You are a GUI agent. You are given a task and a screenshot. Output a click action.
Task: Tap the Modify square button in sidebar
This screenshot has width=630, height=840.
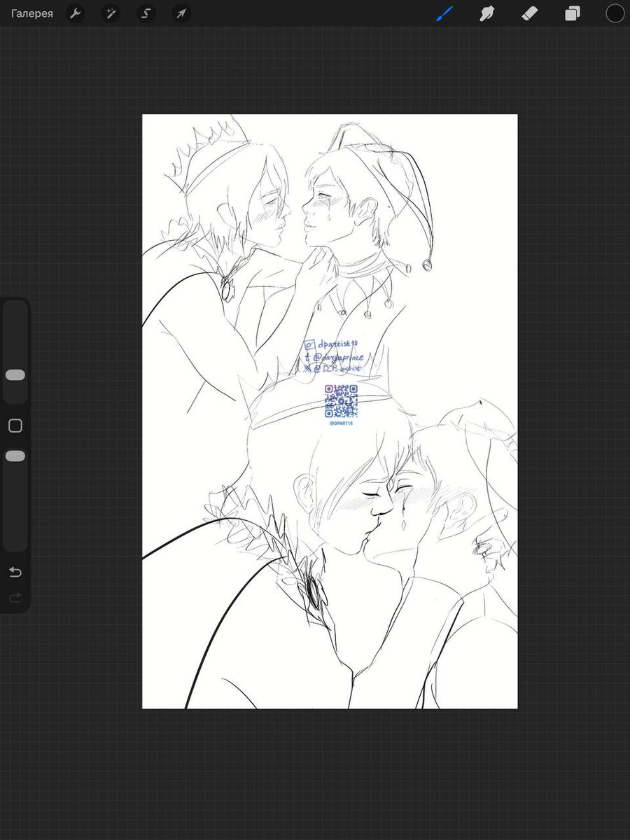coord(15,426)
